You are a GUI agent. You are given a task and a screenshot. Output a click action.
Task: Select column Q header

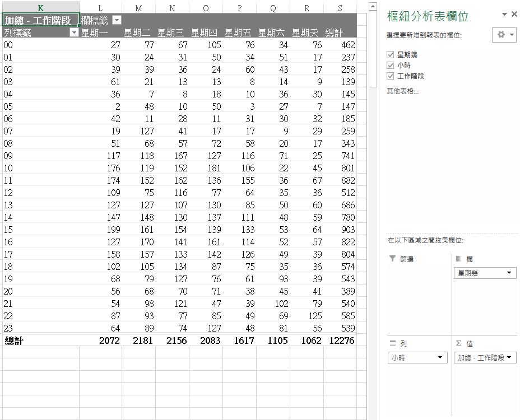coord(273,8)
